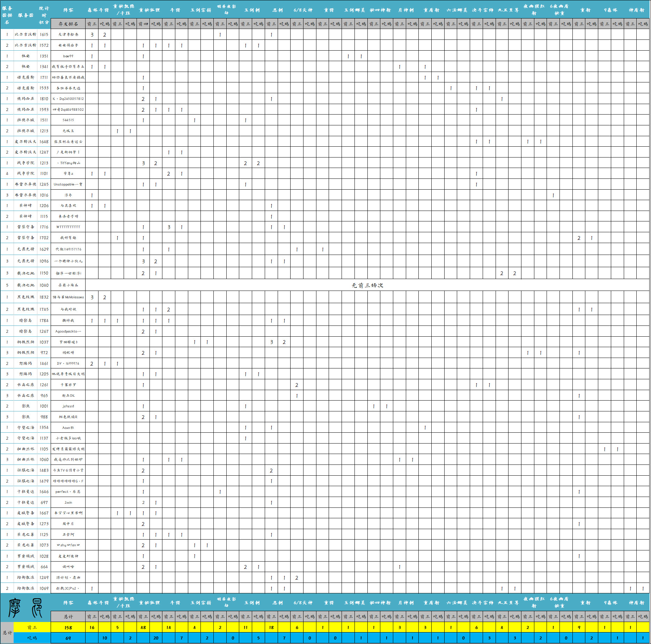Click player name Agoodpackto in 暗影岛 row
Screen dimensions: 651x644
[x=68, y=331]
